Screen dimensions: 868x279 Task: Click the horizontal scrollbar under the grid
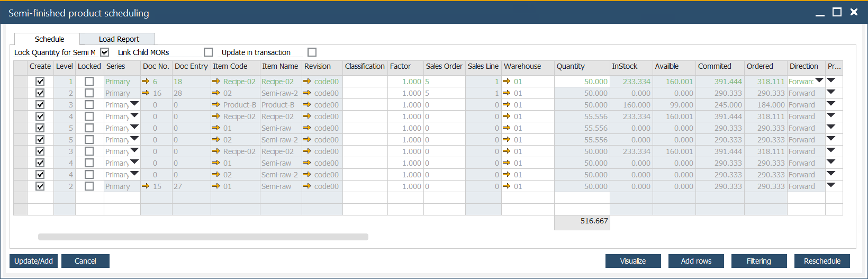tap(203, 237)
